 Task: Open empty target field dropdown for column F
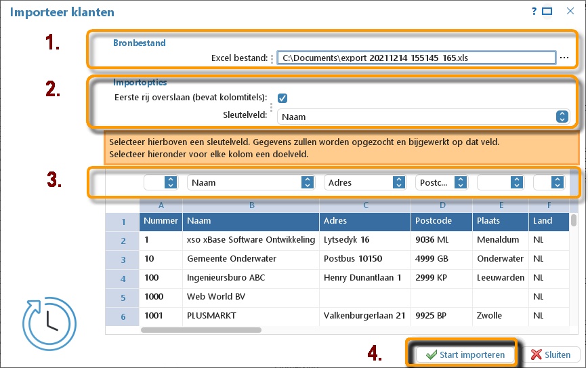(549, 183)
